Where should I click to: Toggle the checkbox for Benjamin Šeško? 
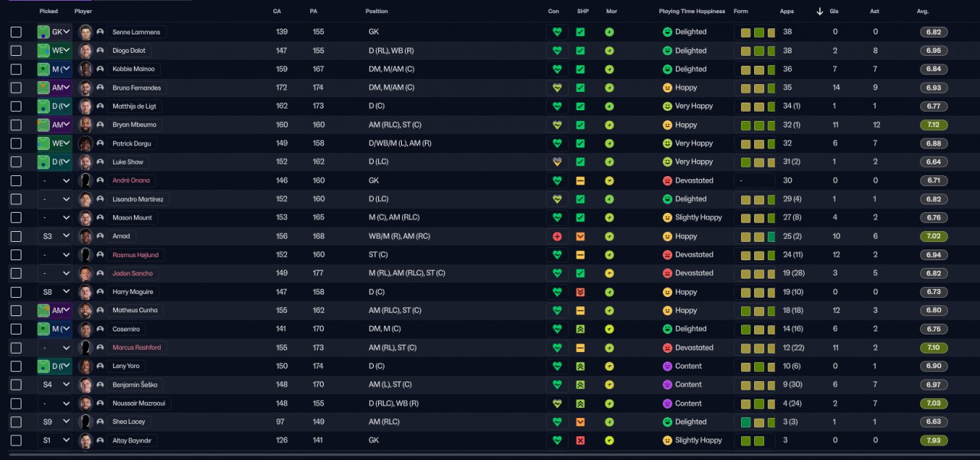click(x=16, y=385)
